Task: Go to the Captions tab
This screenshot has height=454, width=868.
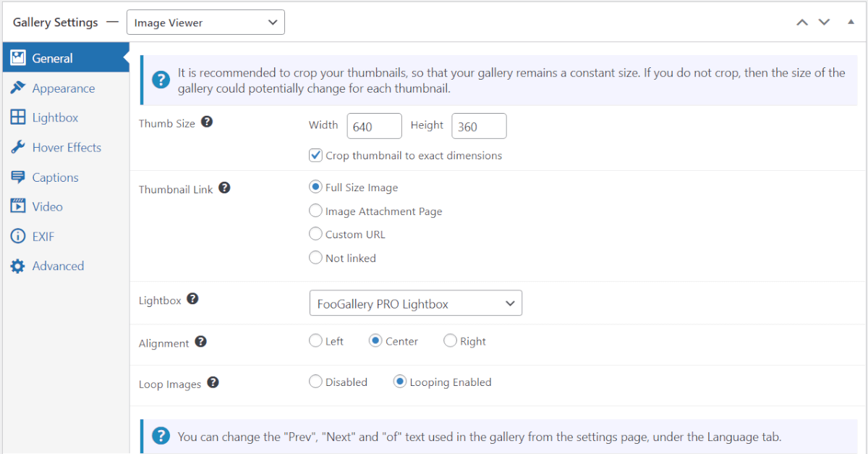Action: pos(66,177)
